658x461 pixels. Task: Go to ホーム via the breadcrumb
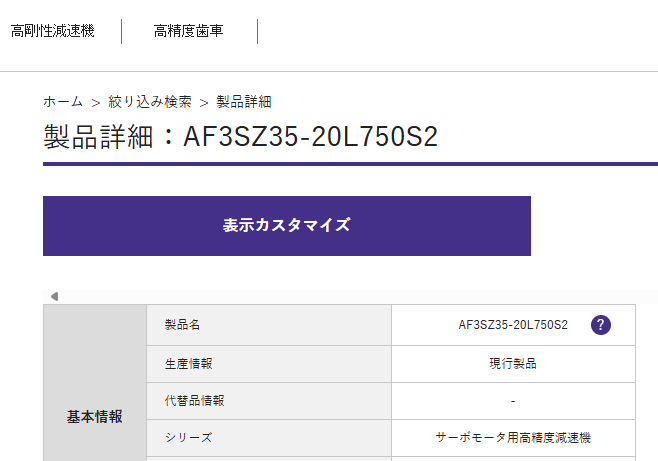pos(63,101)
